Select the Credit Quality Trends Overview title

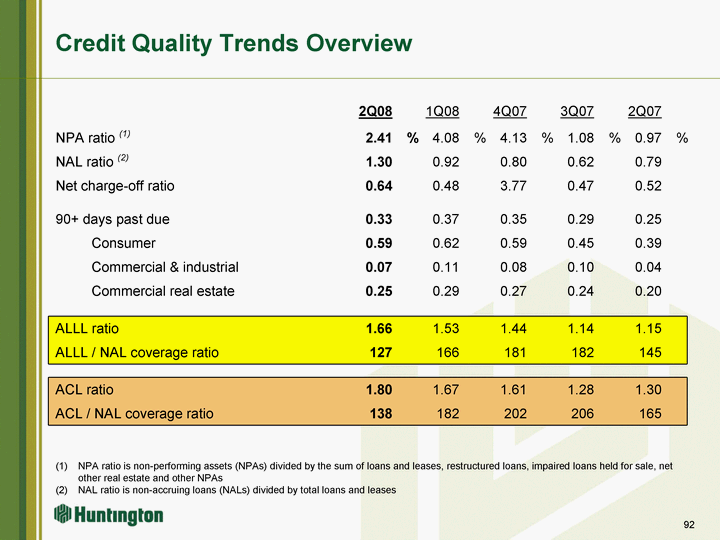[x=233, y=43]
